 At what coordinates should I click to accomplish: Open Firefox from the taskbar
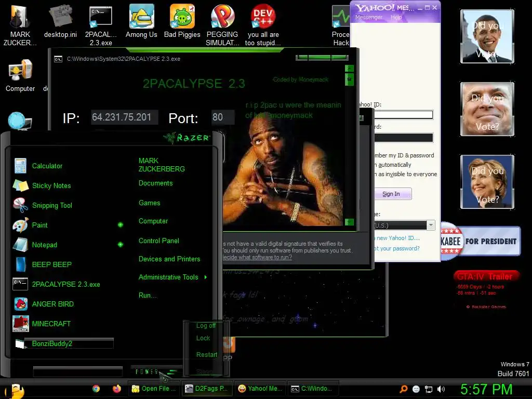coord(117,389)
